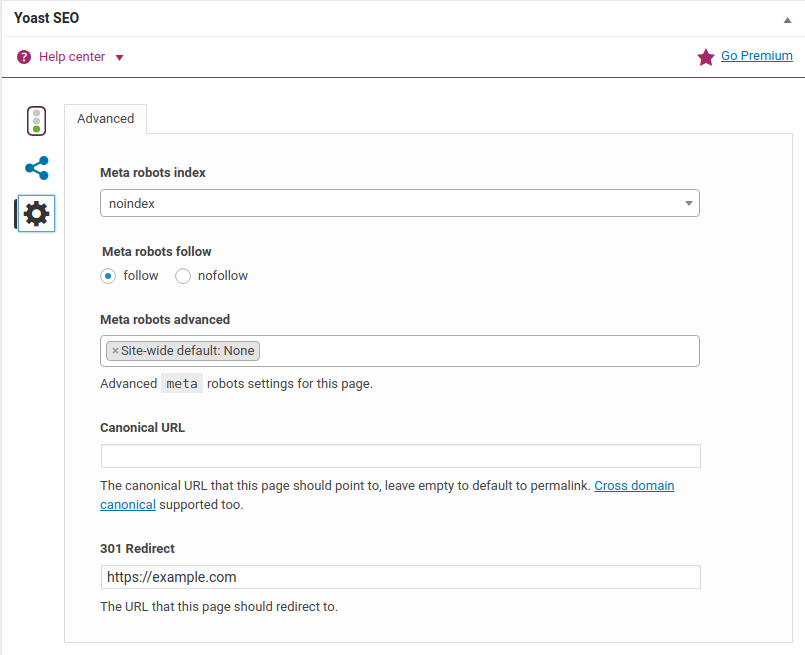Click 'The URL that this page should redirect to.'
The height and width of the screenshot is (655, 805).
[219, 606]
